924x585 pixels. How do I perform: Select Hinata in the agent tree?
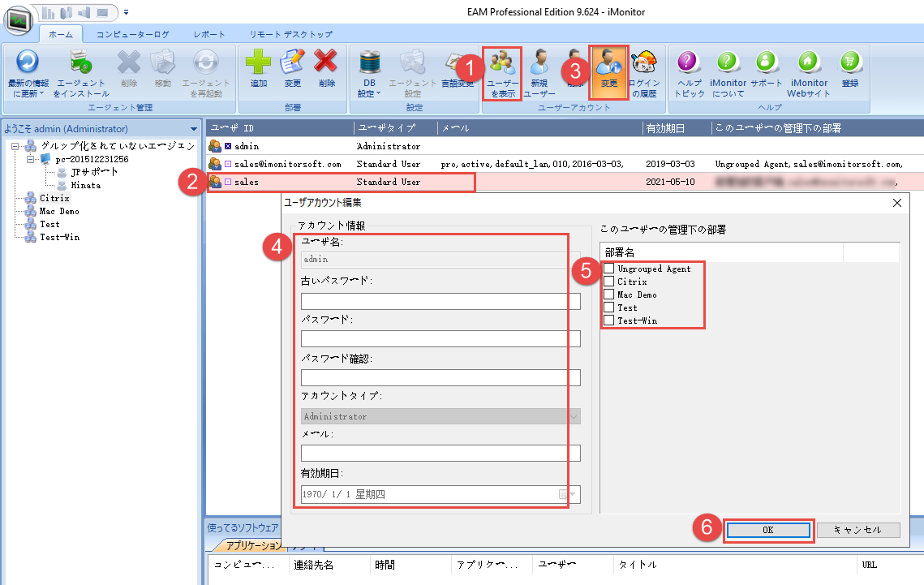(x=85, y=185)
